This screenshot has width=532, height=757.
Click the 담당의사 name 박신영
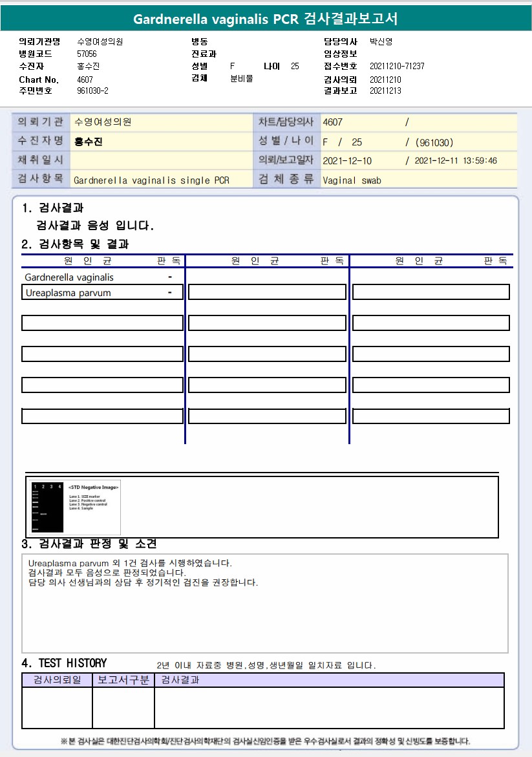(x=381, y=41)
